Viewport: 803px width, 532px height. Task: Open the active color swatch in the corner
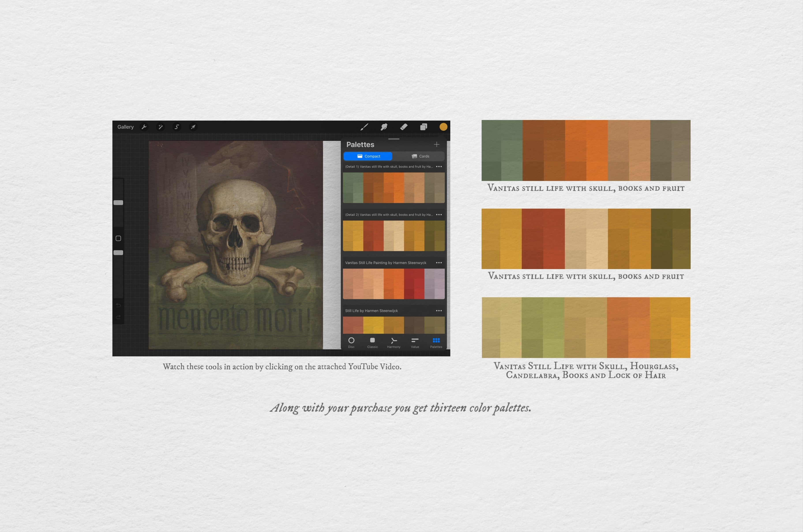[x=443, y=127]
